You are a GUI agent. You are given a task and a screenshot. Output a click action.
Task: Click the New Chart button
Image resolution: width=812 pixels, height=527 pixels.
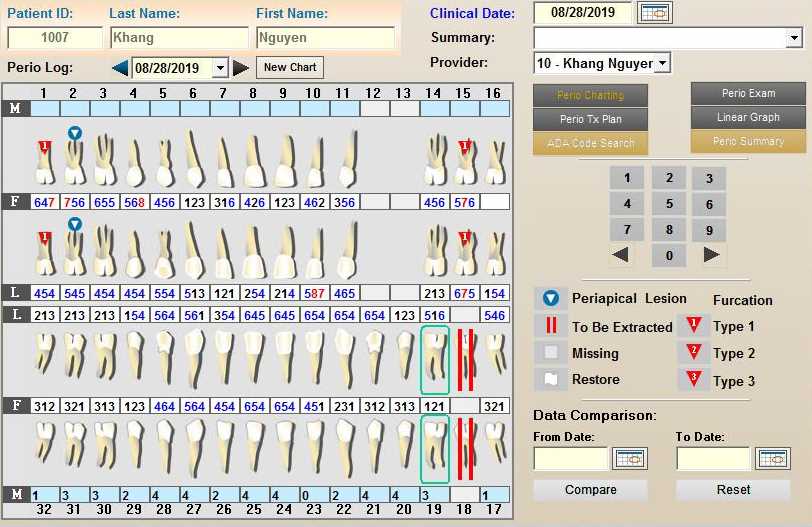290,67
